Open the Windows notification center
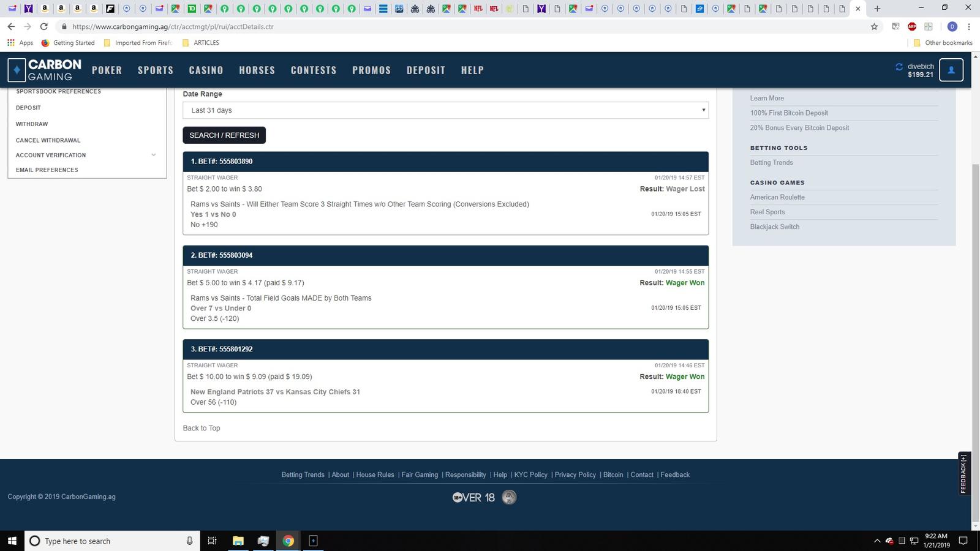 click(963, 541)
